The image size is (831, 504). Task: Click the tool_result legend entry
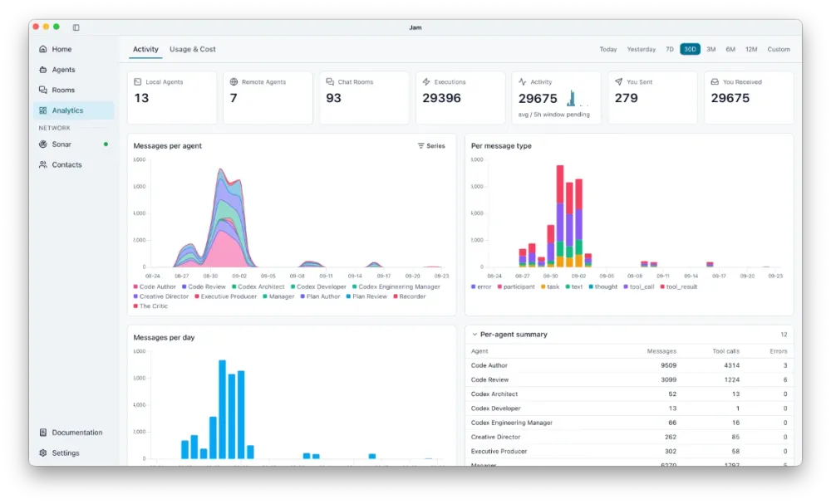coord(678,287)
